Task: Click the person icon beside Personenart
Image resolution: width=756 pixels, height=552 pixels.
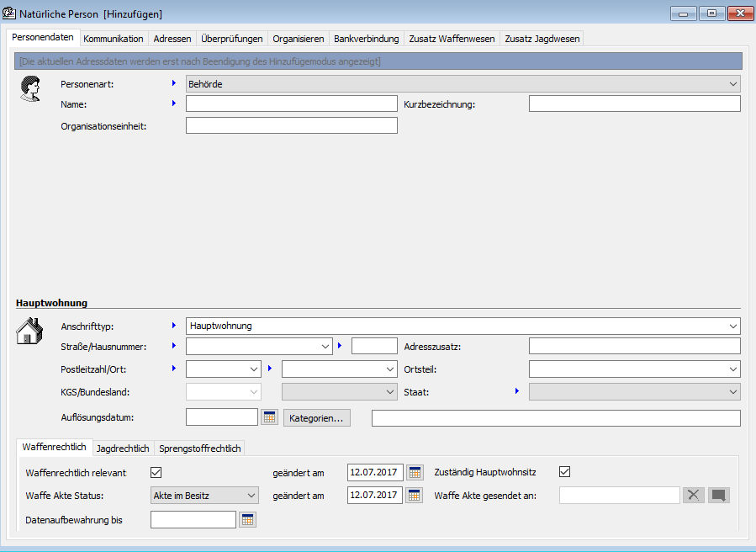Action: (x=30, y=88)
